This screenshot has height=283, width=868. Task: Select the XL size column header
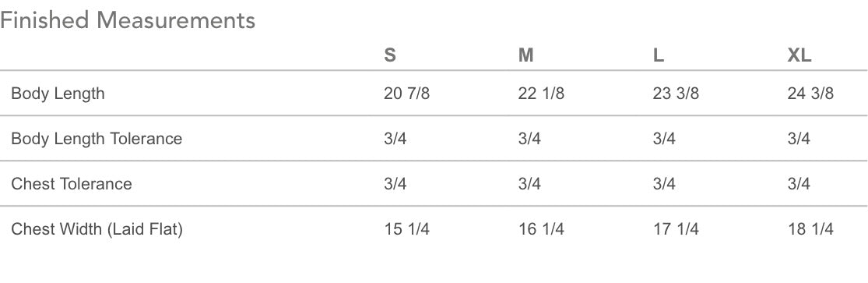click(799, 55)
